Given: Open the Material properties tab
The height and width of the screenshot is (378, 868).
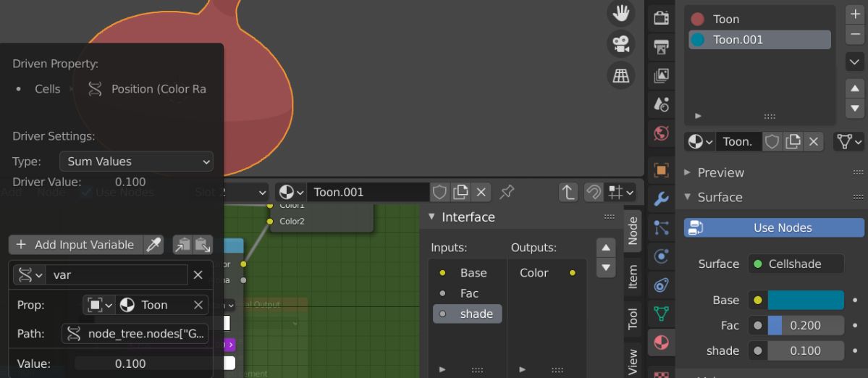Looking at the screenshot, I should tap(661, 343).
